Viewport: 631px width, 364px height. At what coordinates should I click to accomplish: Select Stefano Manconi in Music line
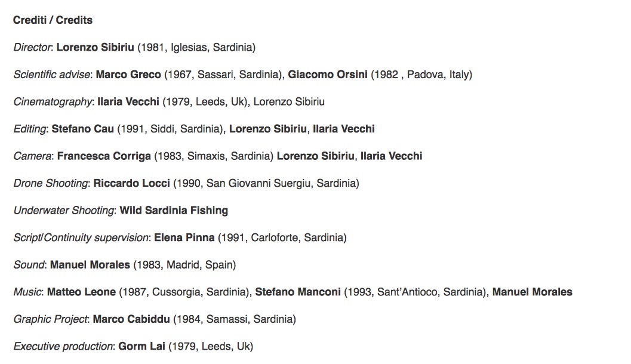(298, 292)
